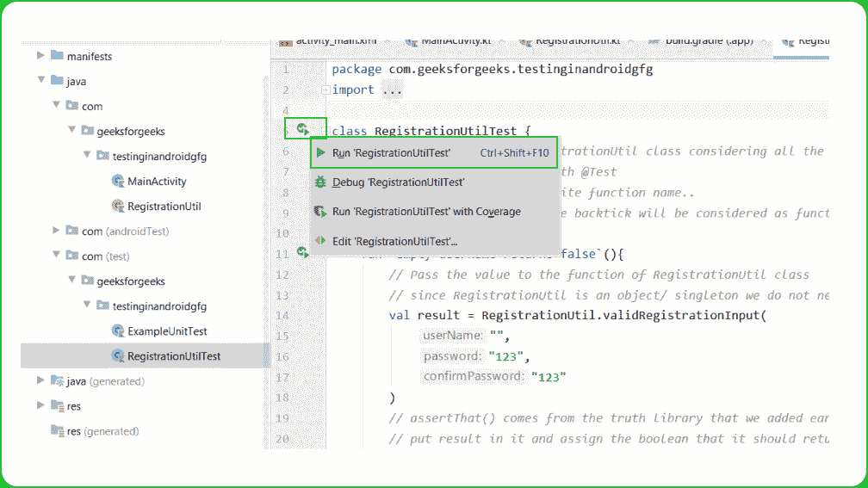Screen dimensions: 868x488
Task: Click the MainActivity Kotlin class icon
Action: click(118, 182)
